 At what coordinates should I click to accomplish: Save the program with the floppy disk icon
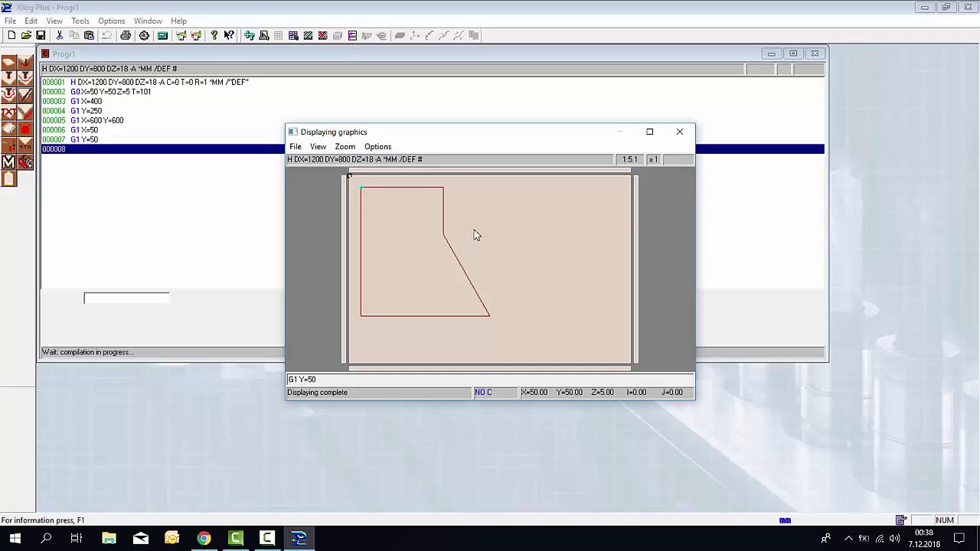pos(41,35)
